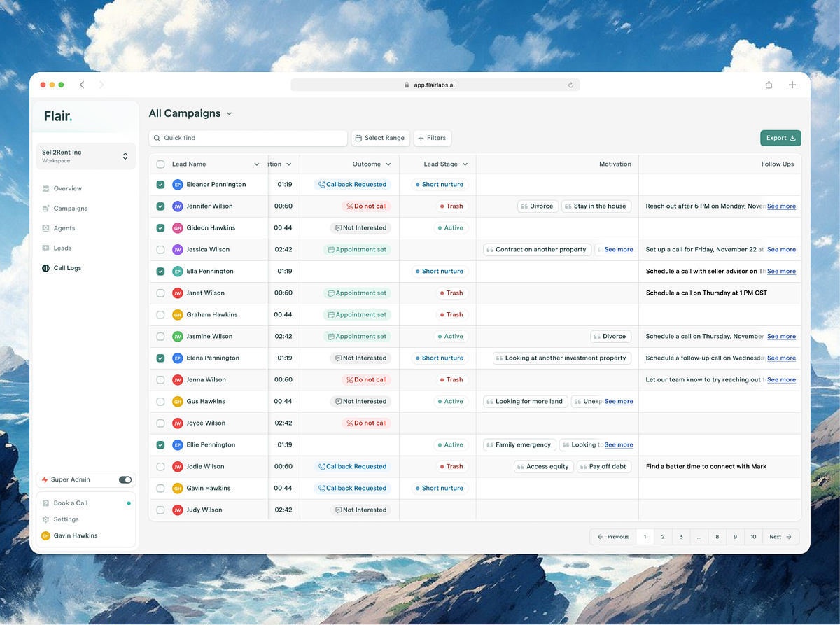Click Family emergency tag in Ellie Pennington's row

click(520, 445)
